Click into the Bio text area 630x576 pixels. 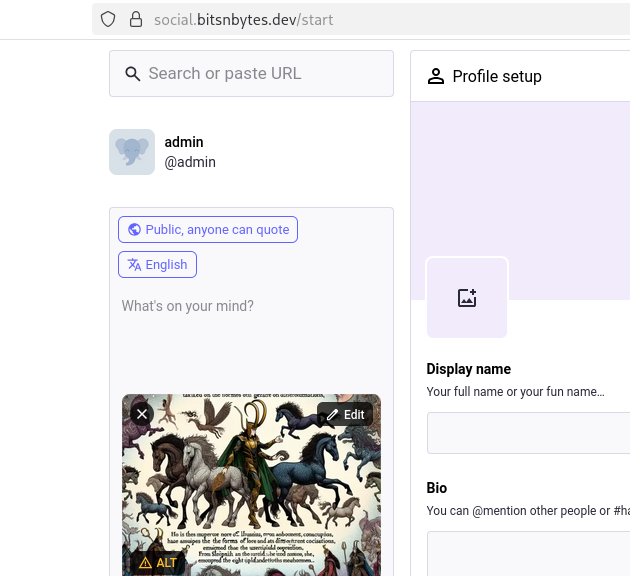[528, 553]
